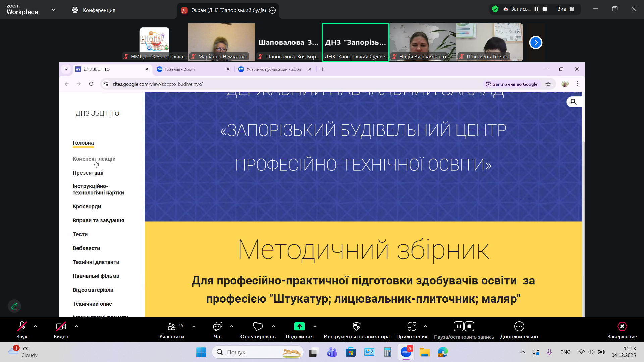Expand the participants options arrow
Screen dimensions: 644x362
pyautogui.click(x=194, y=326)
